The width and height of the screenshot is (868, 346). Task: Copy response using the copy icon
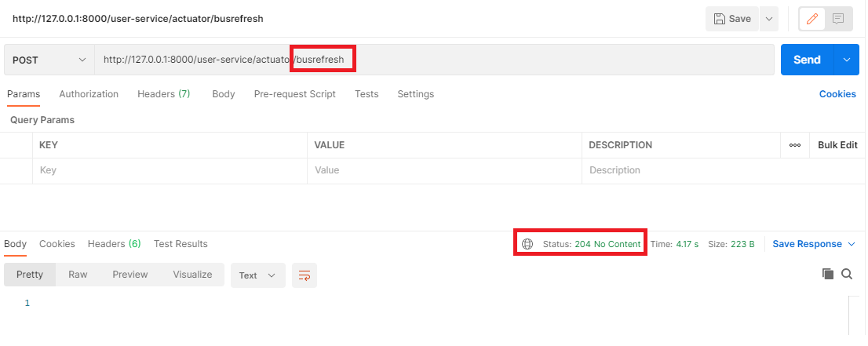(828, 274)
